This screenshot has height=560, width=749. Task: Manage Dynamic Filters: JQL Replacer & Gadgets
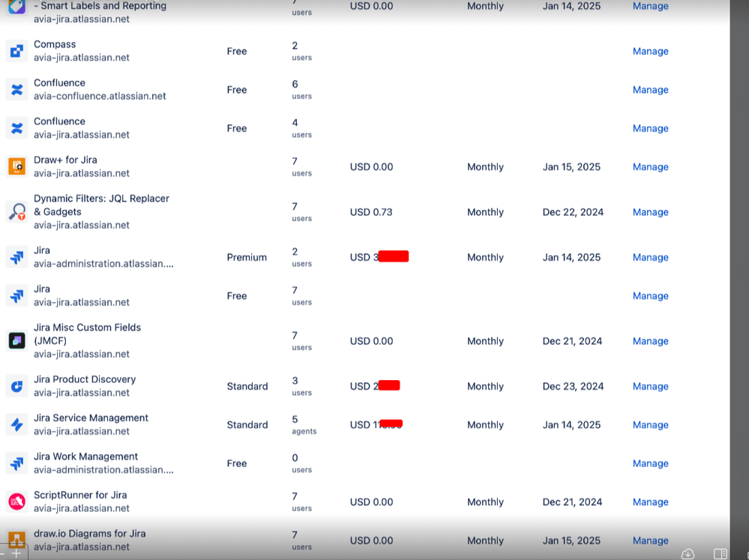[650, 212]
